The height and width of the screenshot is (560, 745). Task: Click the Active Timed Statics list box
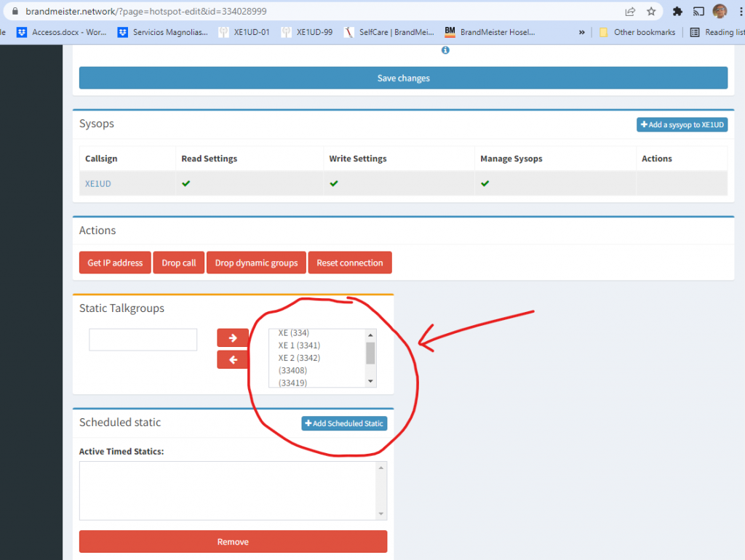(233, 491)
